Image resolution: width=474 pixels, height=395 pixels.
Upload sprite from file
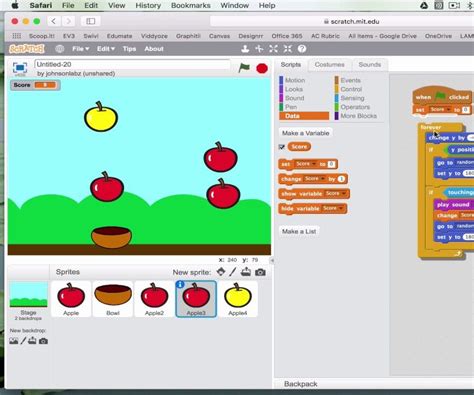click(x=246, y=272)
